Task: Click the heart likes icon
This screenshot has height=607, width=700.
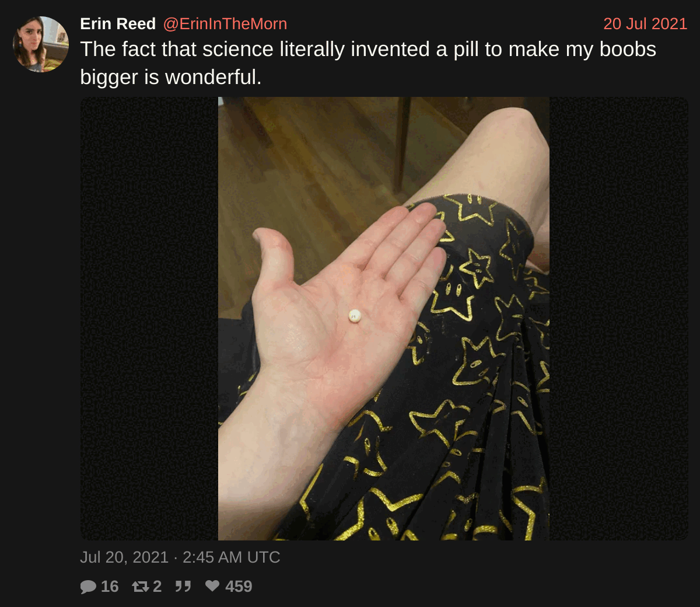Action: [212, 586]
